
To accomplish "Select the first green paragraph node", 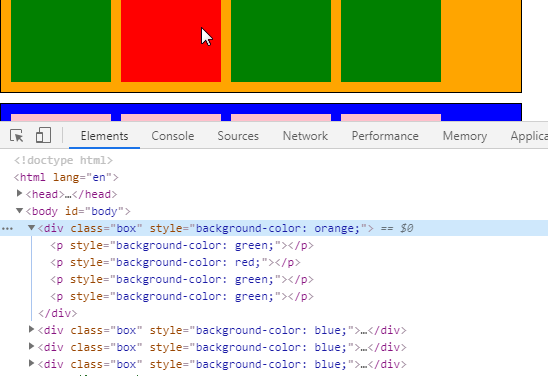I will 182,246.
